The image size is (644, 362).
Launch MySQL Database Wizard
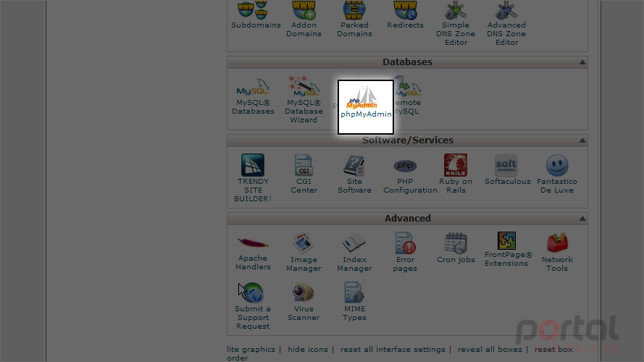coord(304,100)
